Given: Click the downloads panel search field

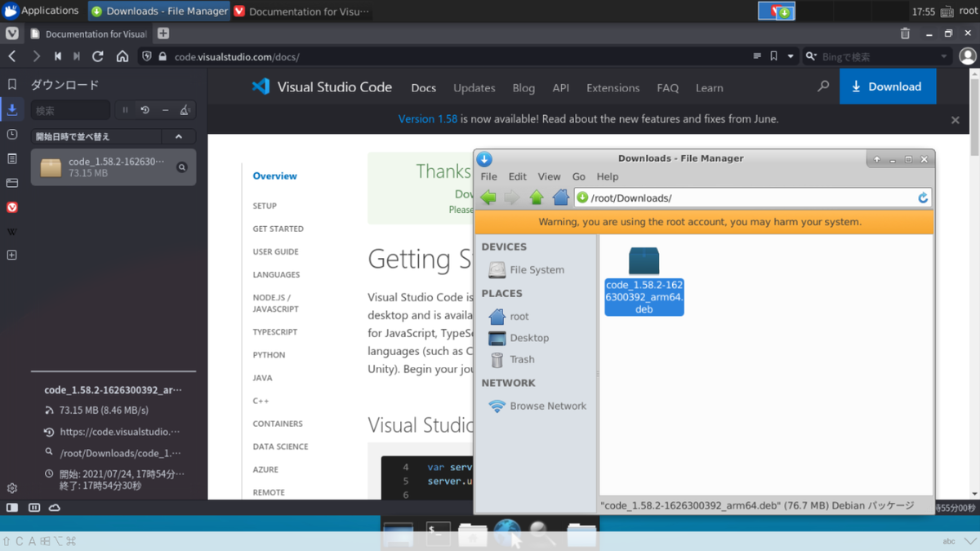Looking at the screenshot, I should [70, 110].
